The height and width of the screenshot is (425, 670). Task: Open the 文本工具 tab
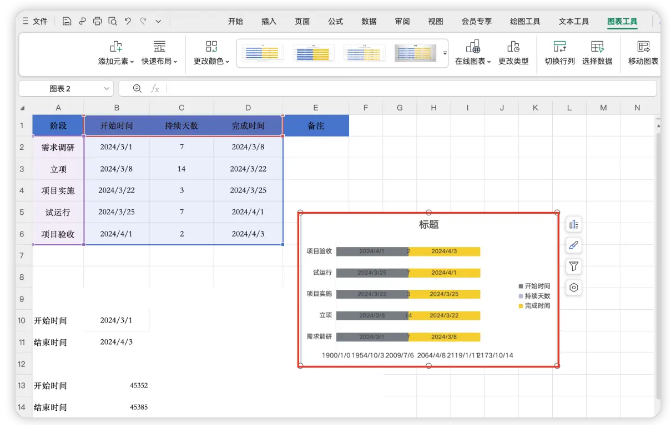[573, 21]
